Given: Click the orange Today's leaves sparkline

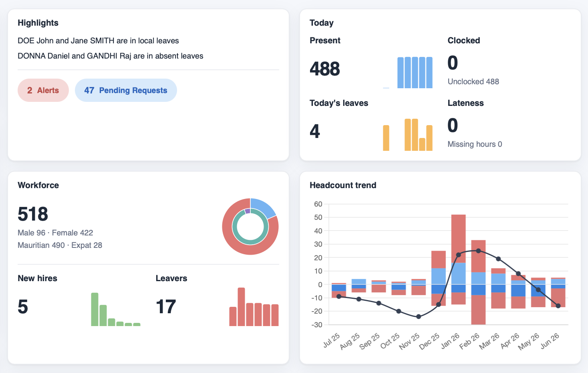Looking at the screenshot, I should click(408, 135).
